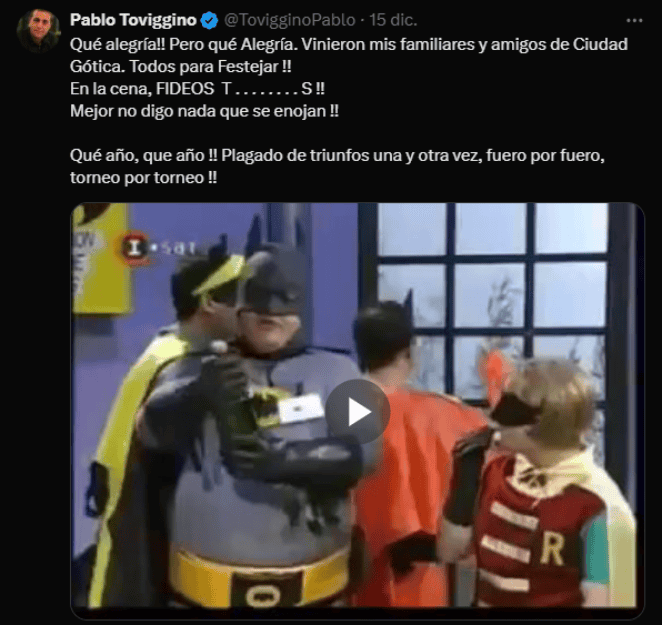Image resolution: width=662 pixels, height=625 pixels.
Task: Click the line 'Mejor no digo nada que se enojan'
Action: (x=204, y=111)
